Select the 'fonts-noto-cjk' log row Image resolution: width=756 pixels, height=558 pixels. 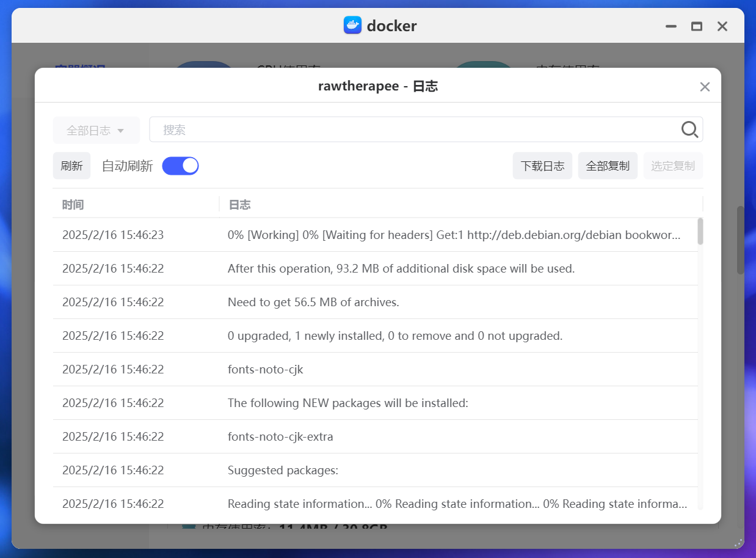click(375, 369)
